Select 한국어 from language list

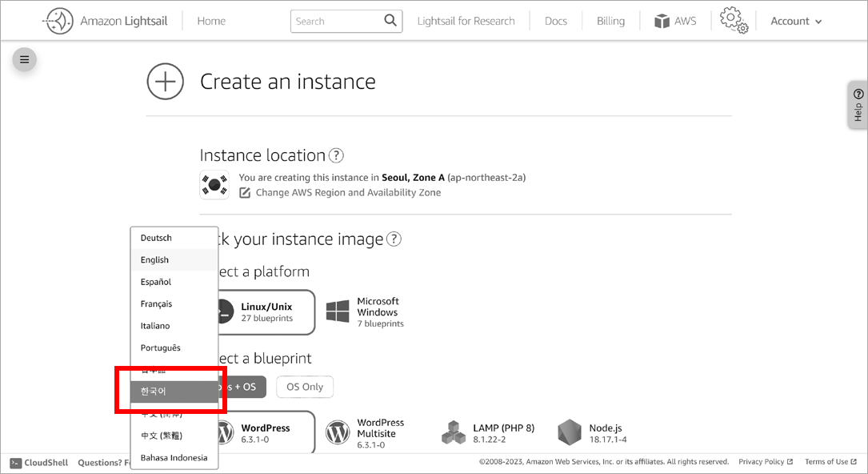tap(174, 392)
